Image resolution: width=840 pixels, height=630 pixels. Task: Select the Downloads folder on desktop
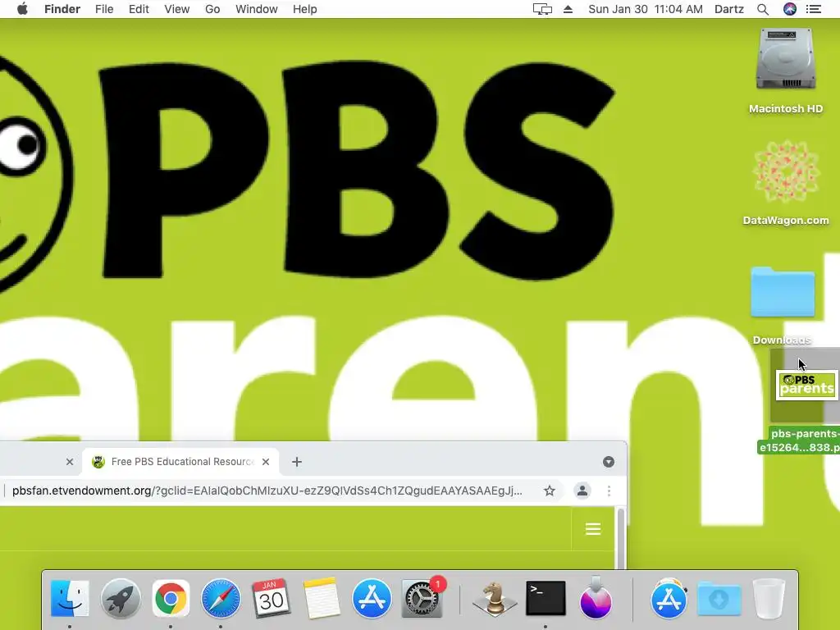coord(783,292)
